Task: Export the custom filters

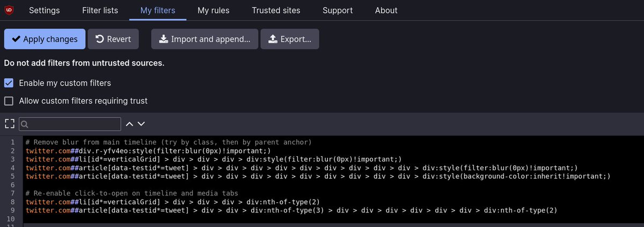Action: (290, 39)
